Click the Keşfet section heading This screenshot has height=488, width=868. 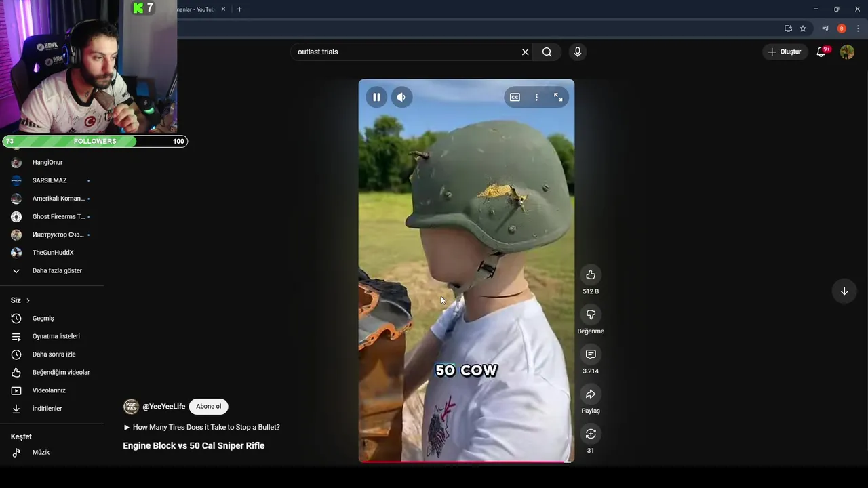point(21,436)
